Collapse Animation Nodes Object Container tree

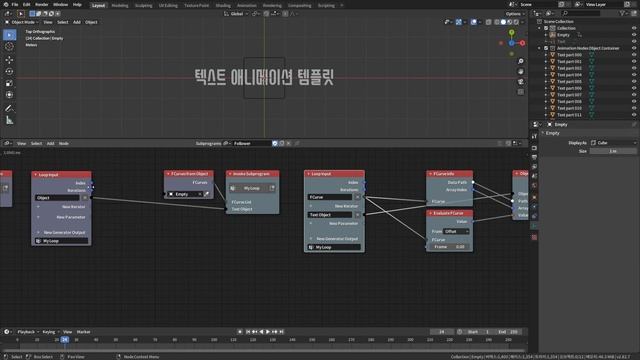(540, 48)
